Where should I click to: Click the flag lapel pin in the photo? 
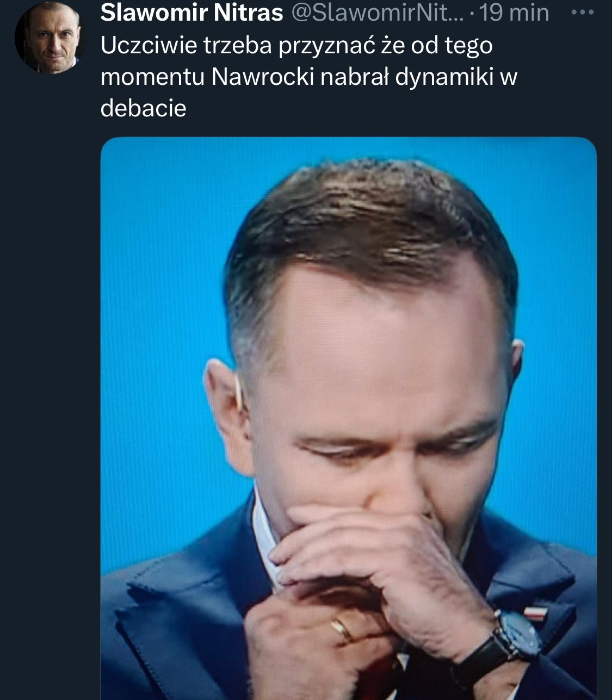click(x=534, y=612)
